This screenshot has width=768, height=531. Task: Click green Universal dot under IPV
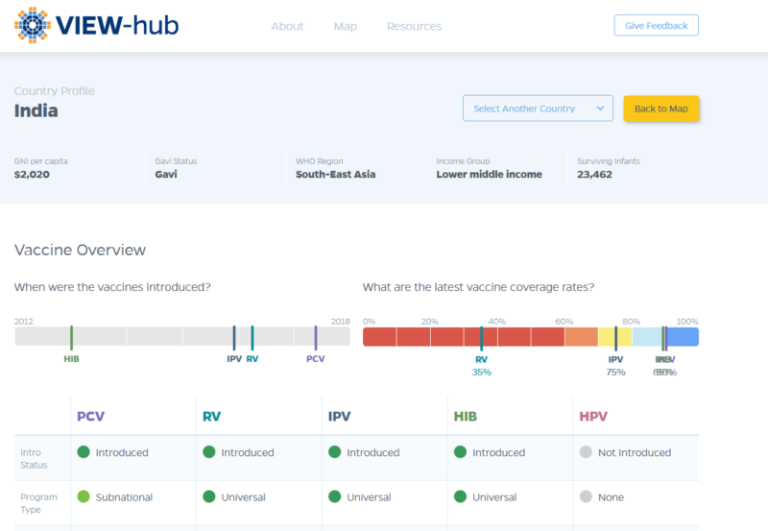[335, 496]
